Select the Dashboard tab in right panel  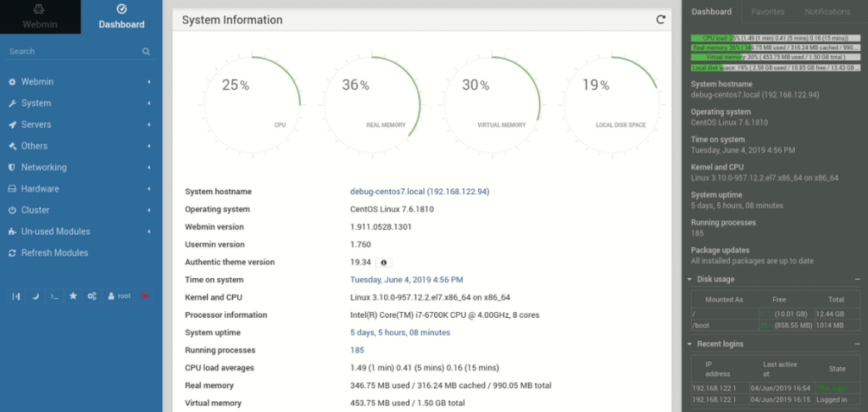[711, 12]
